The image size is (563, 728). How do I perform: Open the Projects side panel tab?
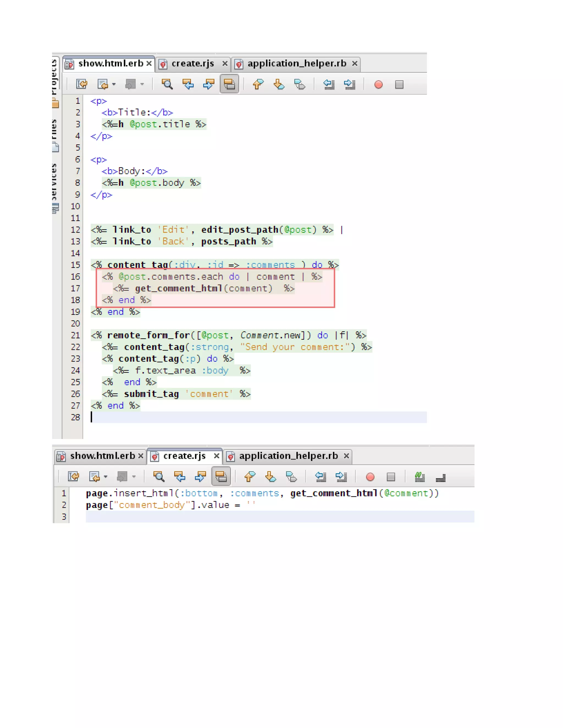pos(55,83)
